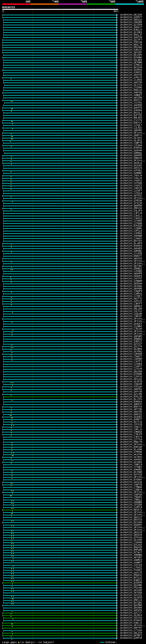Select label UniRef100_P0A9G7

coord(131,570)
